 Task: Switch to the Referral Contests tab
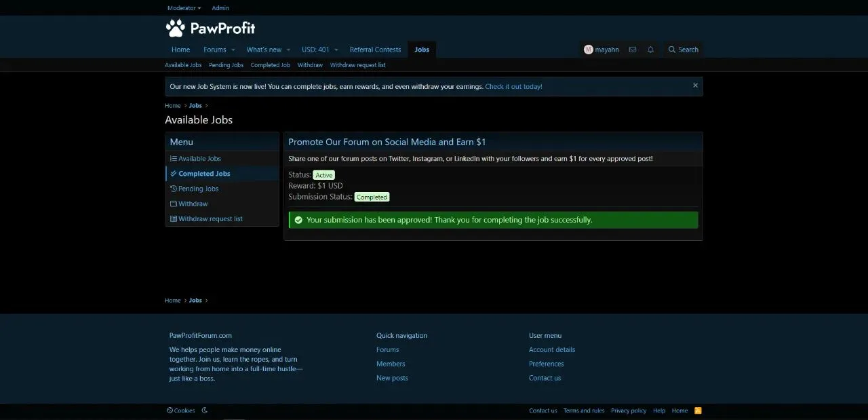pos(375,50)
